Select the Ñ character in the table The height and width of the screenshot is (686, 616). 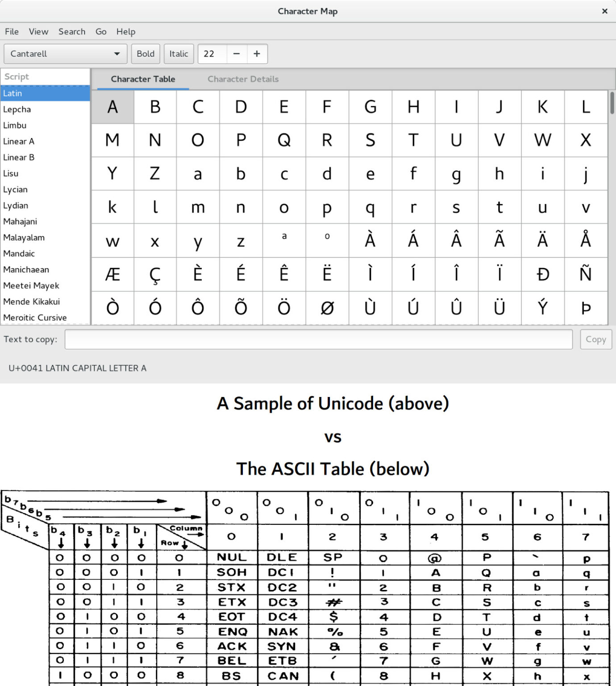point(585,274)
